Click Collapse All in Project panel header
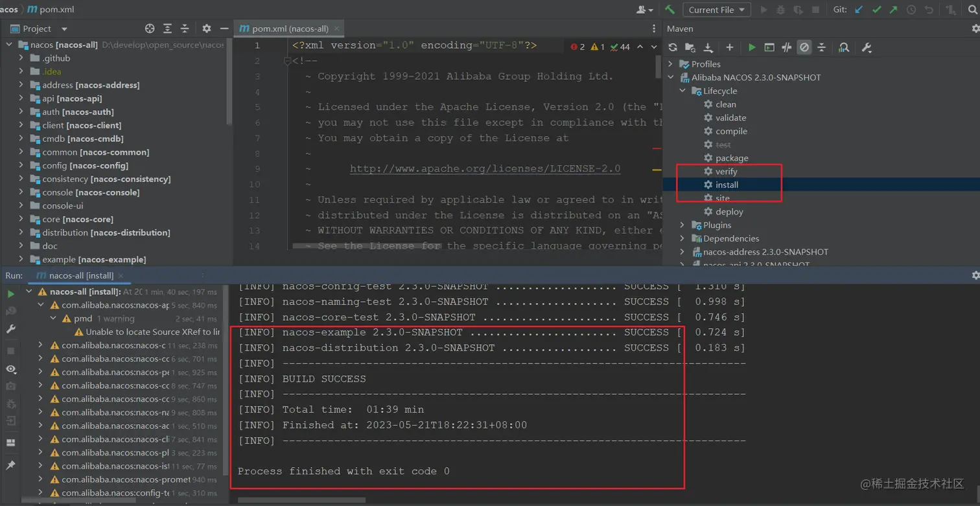 coord(185,29)
